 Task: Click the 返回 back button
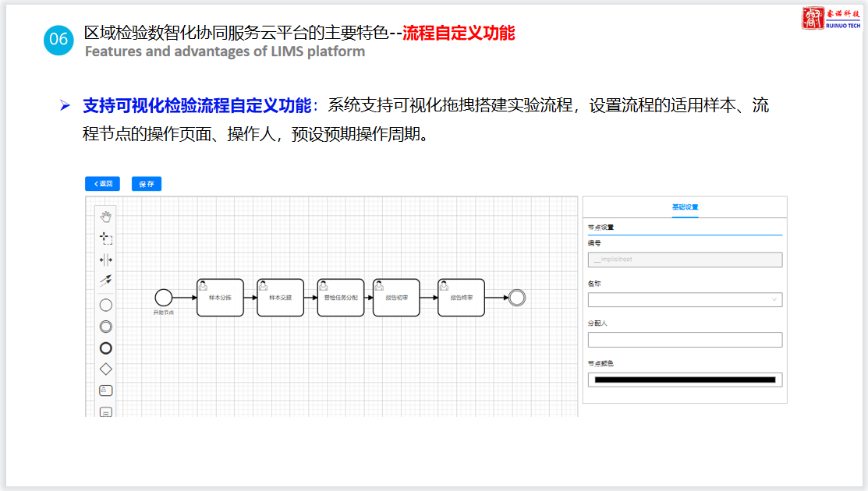point(102,184)
